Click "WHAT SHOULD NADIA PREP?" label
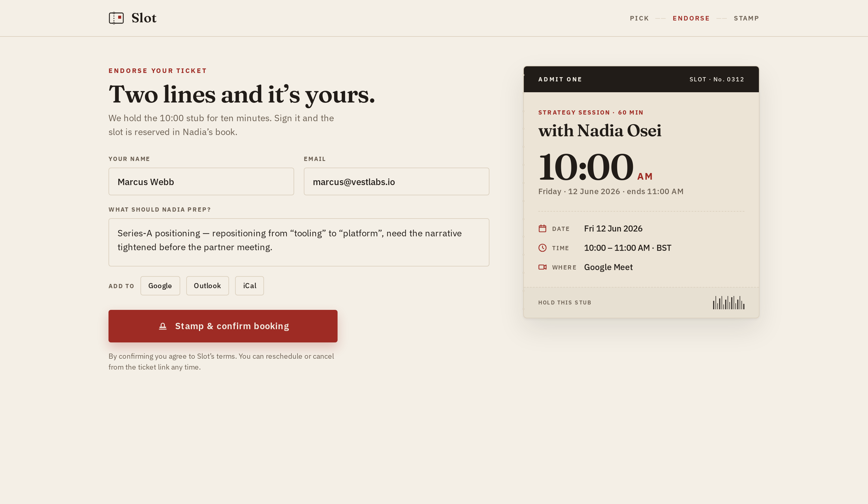The width and height of the screenshot is (868, 504). (159, 209)
